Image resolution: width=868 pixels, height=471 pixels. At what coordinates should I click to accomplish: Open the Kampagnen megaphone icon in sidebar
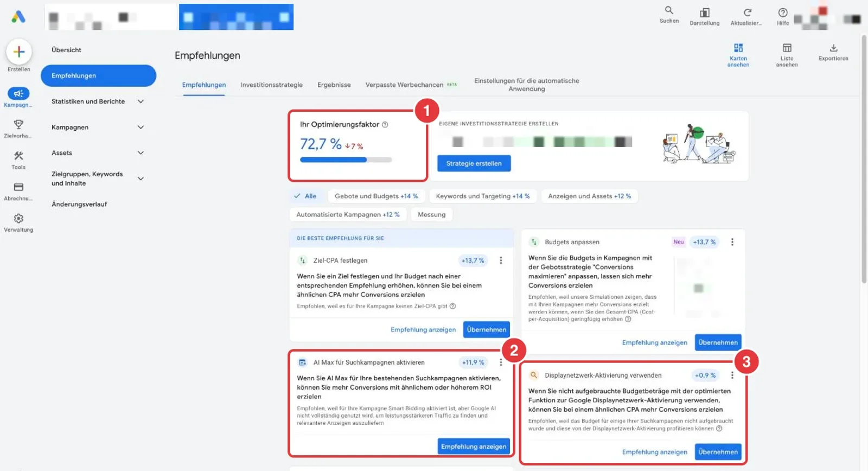18,93
